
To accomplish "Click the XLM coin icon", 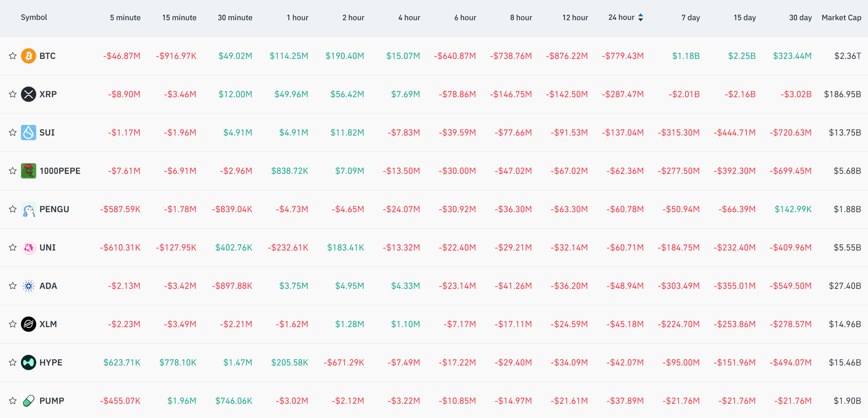I will click(28, 324).
